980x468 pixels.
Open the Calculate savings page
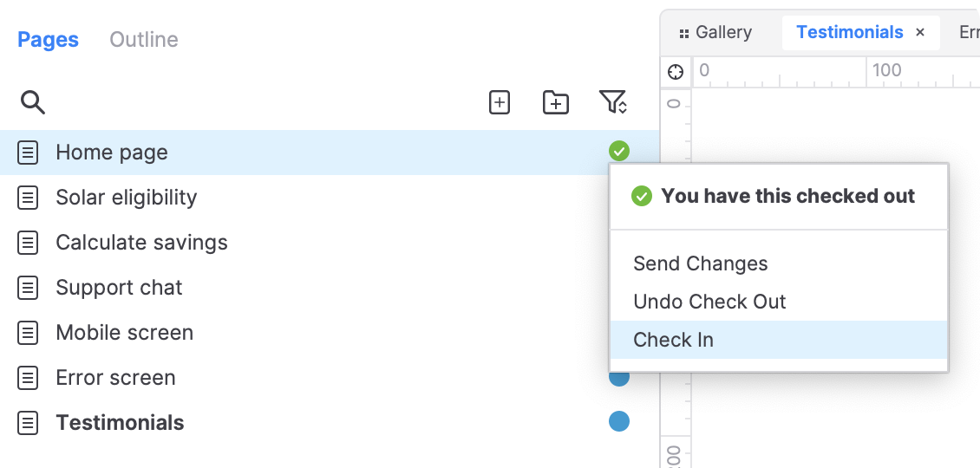coord(141,243)
